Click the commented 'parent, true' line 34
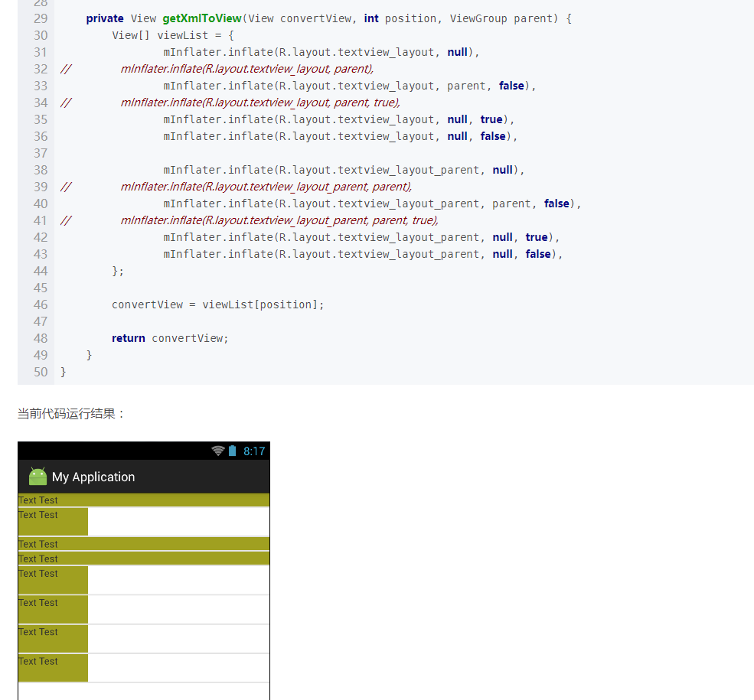 [x=260, y=103]
